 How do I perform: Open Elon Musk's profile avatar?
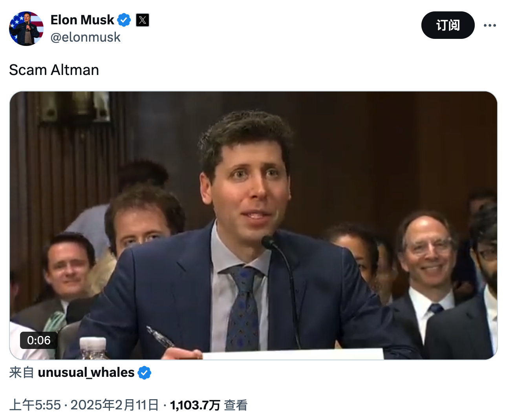(x=26, y=29)
